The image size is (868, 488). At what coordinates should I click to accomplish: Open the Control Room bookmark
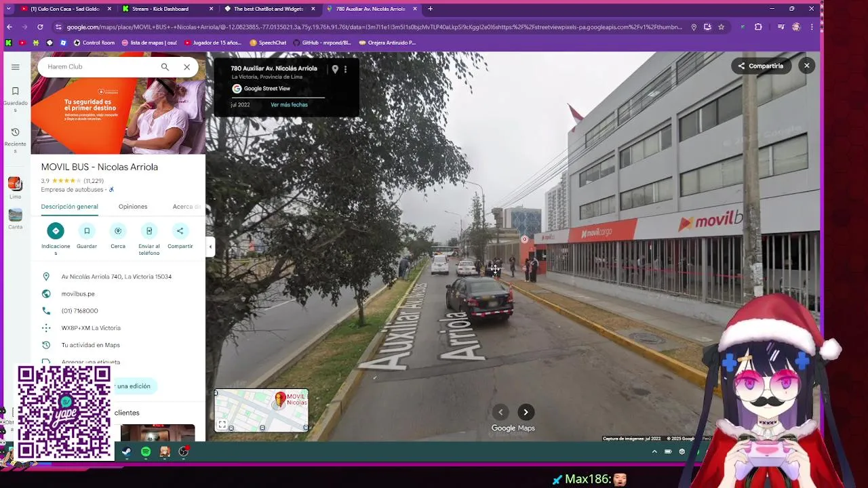[x=94, y=43]
